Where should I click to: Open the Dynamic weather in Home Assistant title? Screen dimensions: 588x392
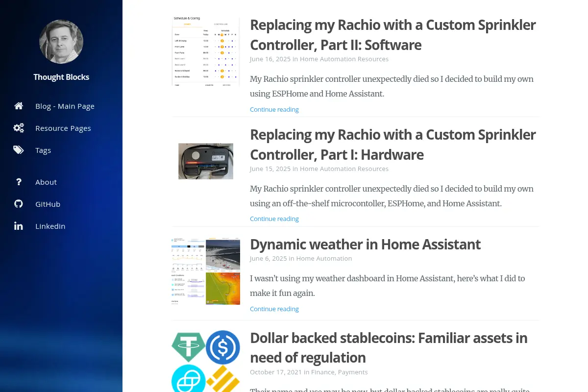click(x=365, y=244)
